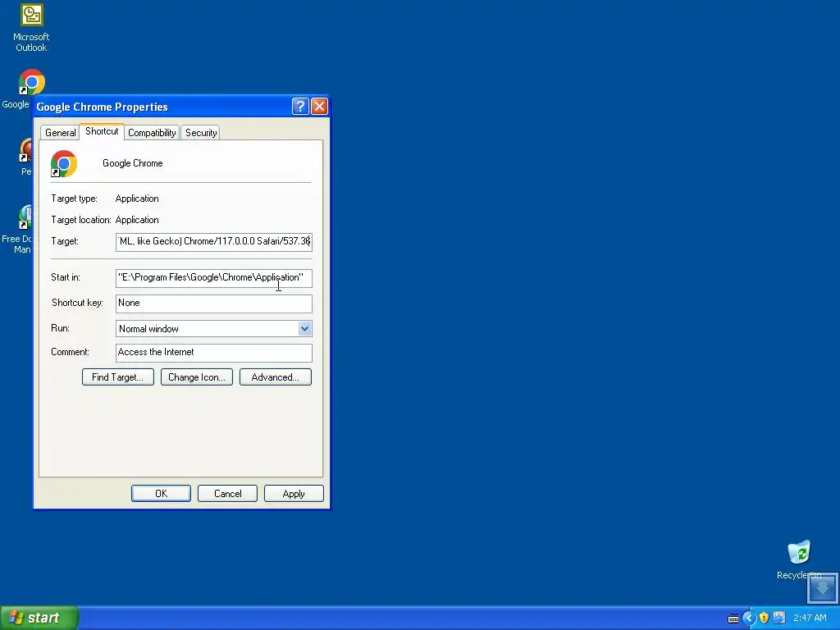Click the Help question-mark title bar button

(300, 106)
